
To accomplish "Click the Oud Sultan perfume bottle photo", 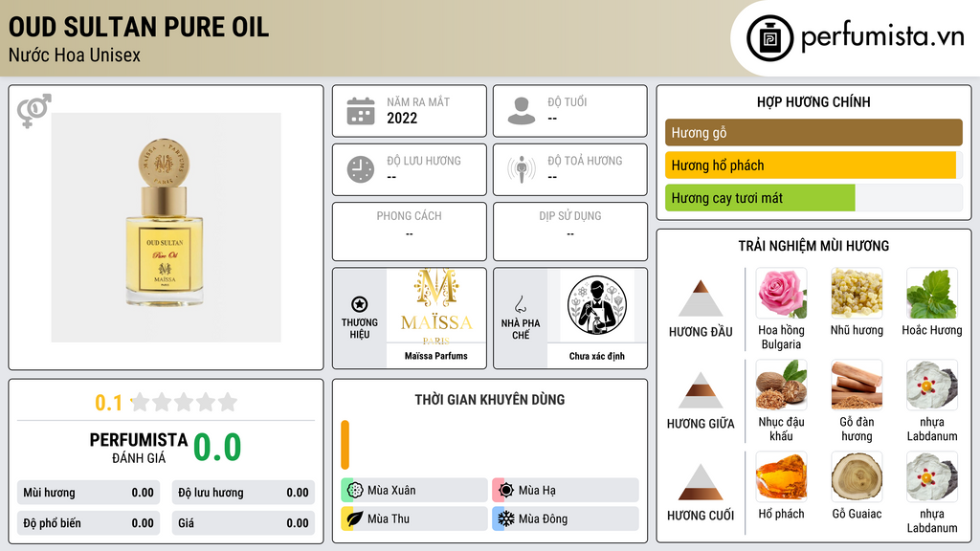I will coord(166,228).
